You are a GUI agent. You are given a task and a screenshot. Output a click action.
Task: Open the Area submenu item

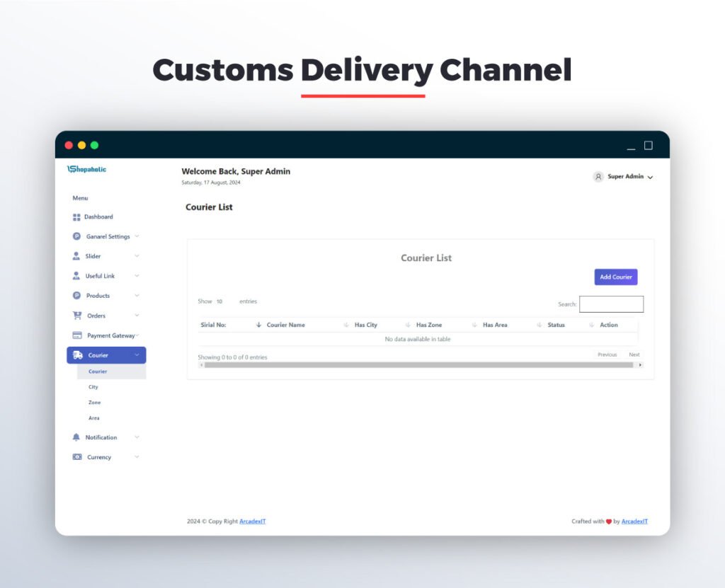[x=93, y=418]
